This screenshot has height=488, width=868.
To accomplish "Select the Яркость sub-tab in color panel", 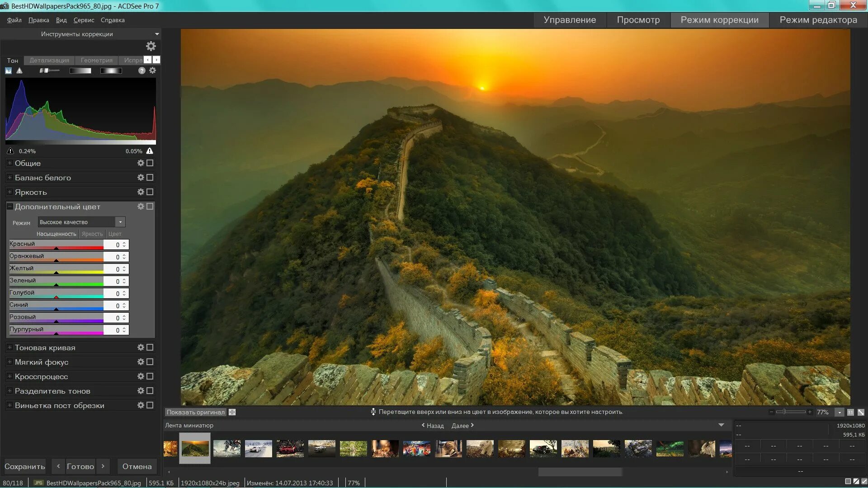I will click(x=92, y=234).
